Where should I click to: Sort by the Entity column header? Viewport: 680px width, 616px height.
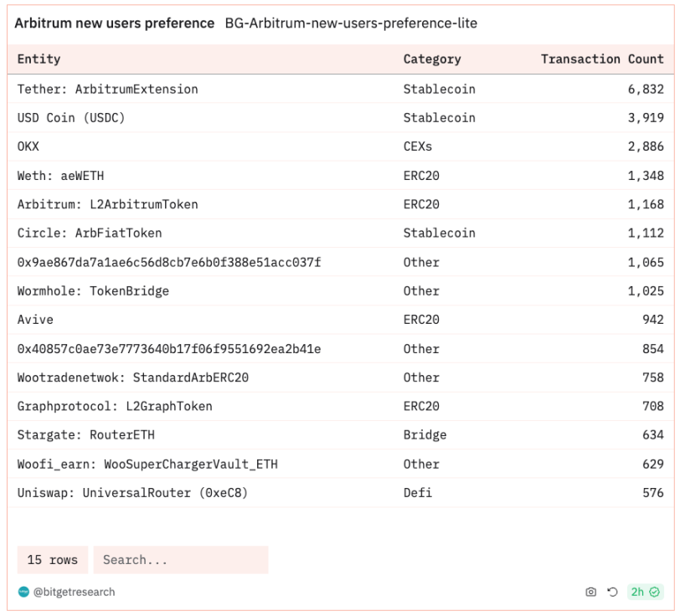(x=39, y=59)
